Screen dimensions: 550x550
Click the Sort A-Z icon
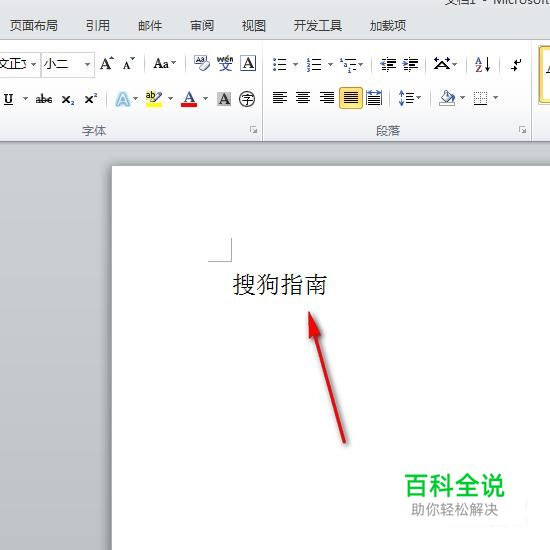[x=482, y=65]
